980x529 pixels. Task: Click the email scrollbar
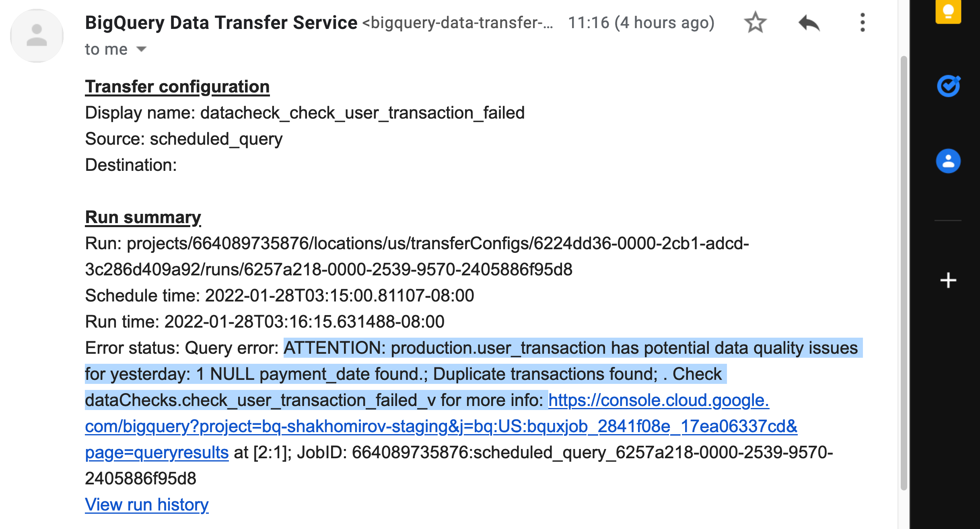tap(904, 273)
